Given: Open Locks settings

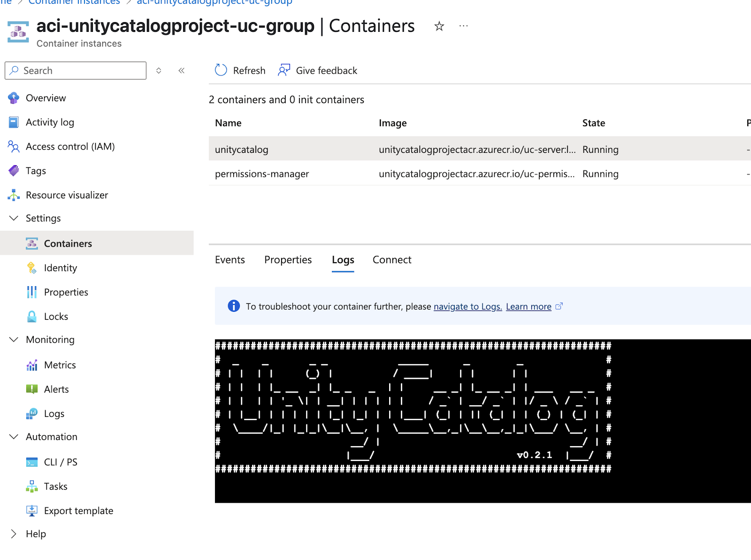Looking at the screenshot, I should pyautogui.click(x=56, y=317).
